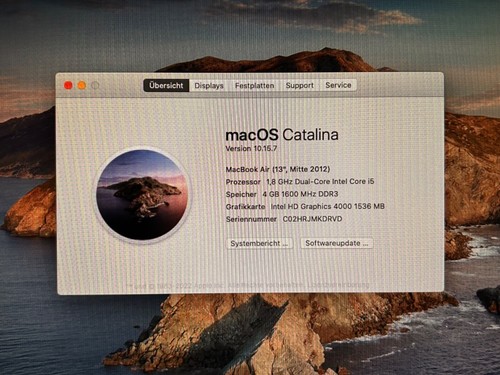
Task: Click the Grafikkarte label
Action: [x=245, y=207]
